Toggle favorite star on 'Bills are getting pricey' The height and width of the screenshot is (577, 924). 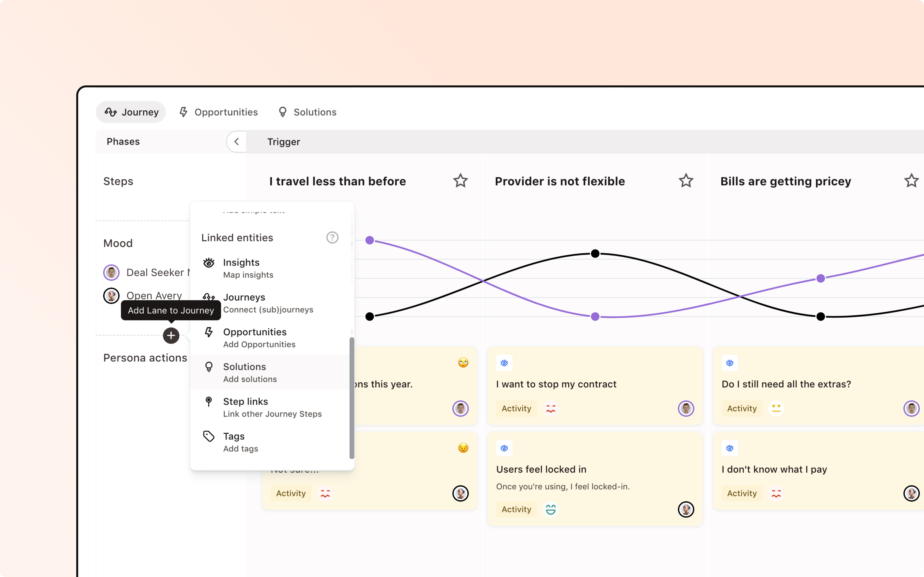(x=911, y=181)
